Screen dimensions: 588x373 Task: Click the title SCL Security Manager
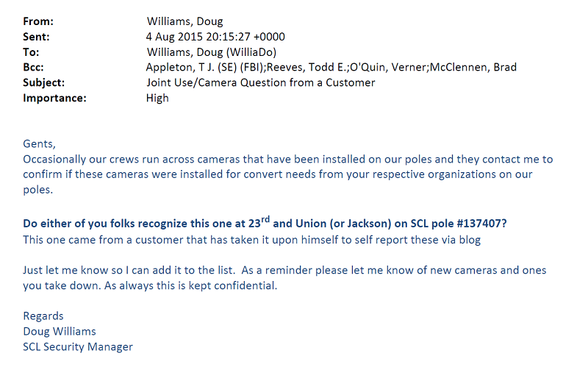click(x=78, y=347)
